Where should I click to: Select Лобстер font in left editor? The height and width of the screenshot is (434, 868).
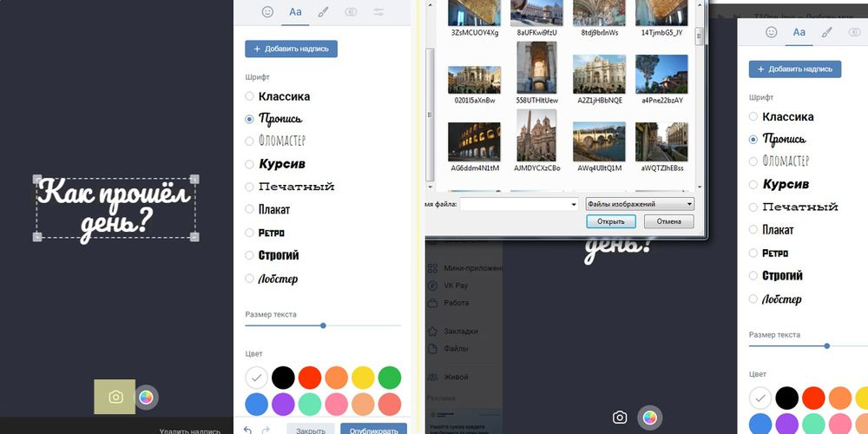pos(271,279)
